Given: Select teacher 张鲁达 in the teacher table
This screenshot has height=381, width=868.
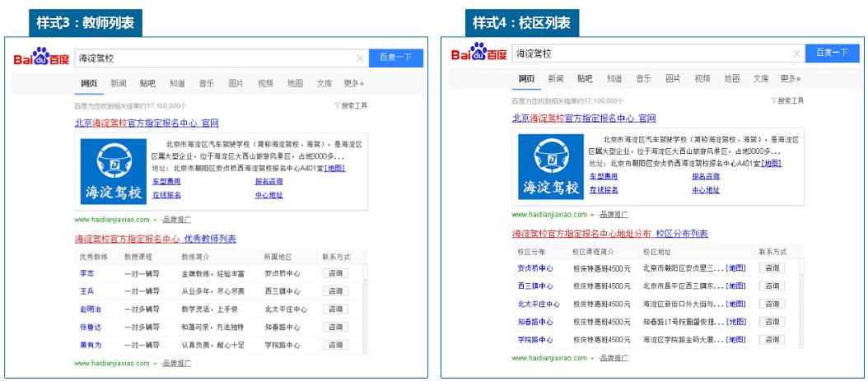Looking at the screenshot, I should (x=91, y=328).
